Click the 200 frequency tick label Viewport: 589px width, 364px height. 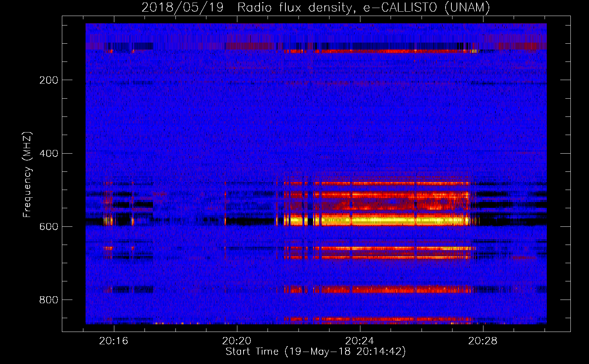tap(49, 80)
